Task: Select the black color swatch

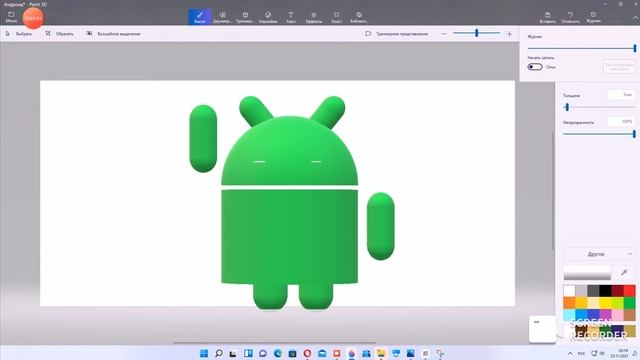Action: [605, 291]
